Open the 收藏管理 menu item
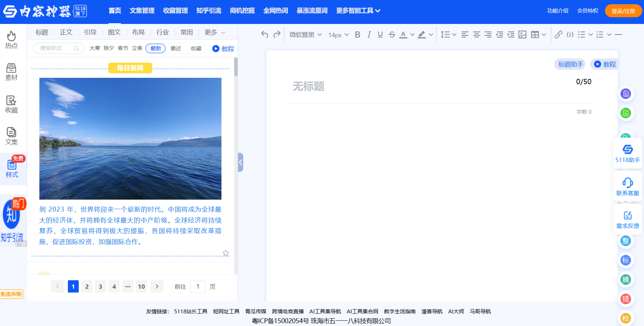Viewport: 644px width, 326px height. click(x=175, y=11)
